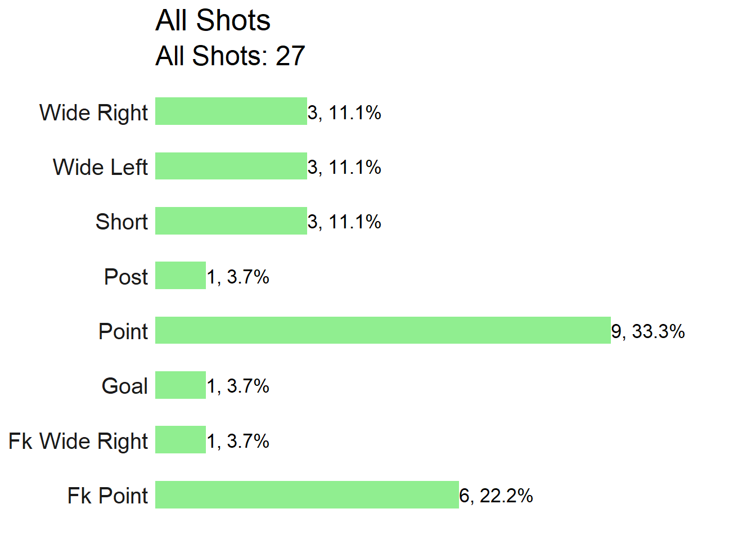Click the '6, 22.2%' value label

[x=496, y=496]
